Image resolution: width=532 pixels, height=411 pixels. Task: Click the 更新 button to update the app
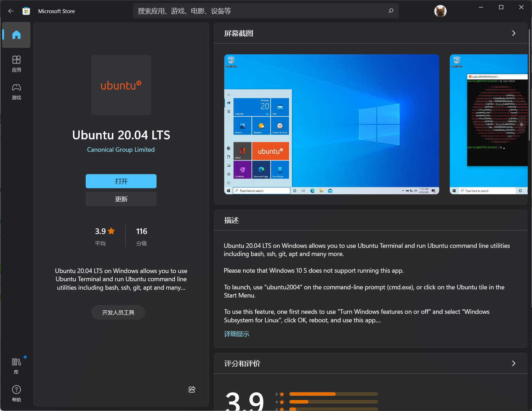[121, 199]
